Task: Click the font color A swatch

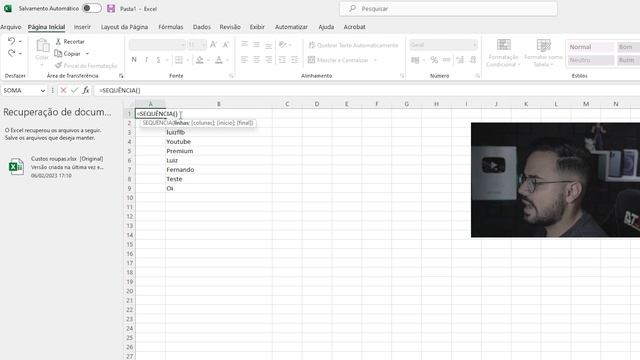Action: [219, 60]
